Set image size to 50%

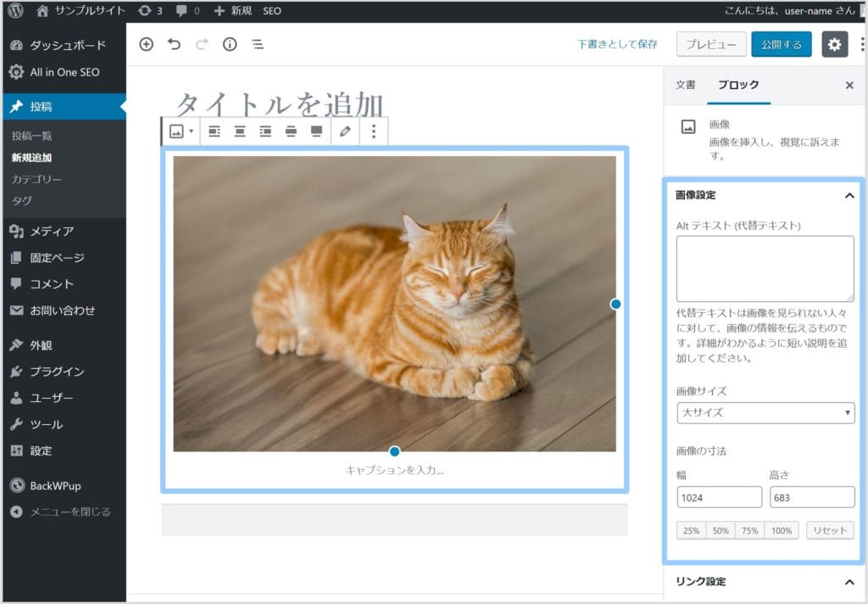[721, 530]
